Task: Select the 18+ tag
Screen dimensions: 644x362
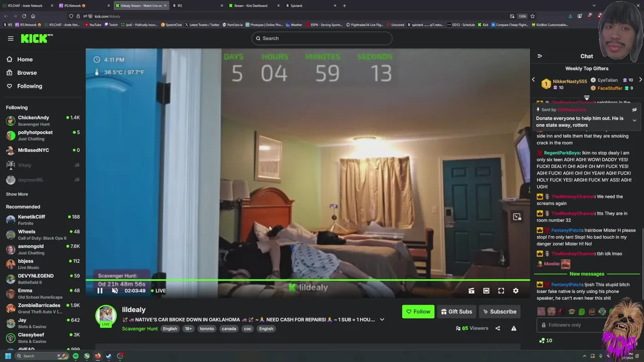Action: tap(188, 329)
